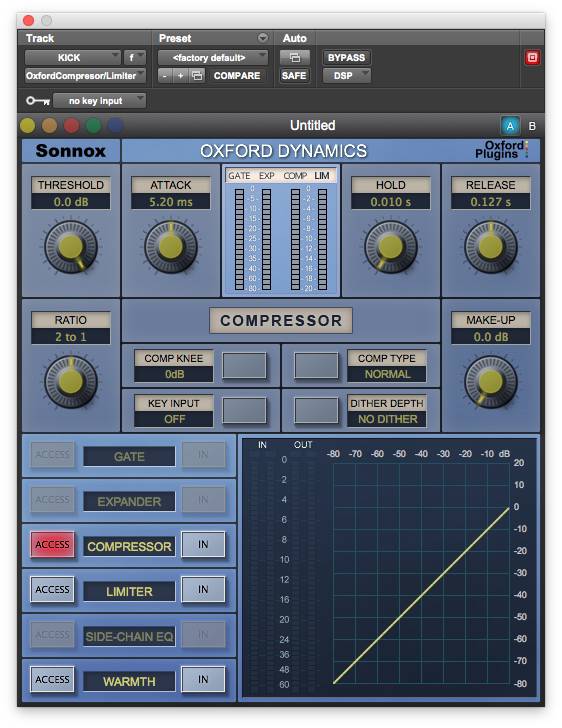Screen dimensions: 562x728
Task: Open the DSP format dropdown
Action: tap(346, 76)
